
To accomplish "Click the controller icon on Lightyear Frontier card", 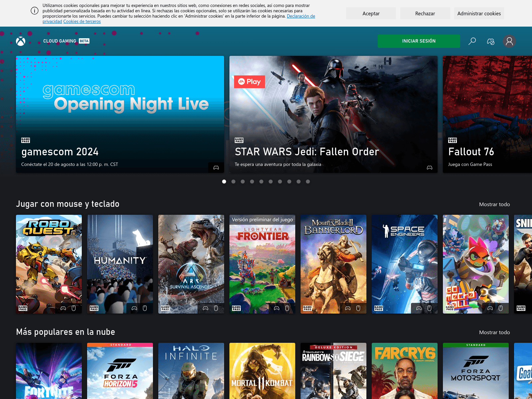I will 277,308.
